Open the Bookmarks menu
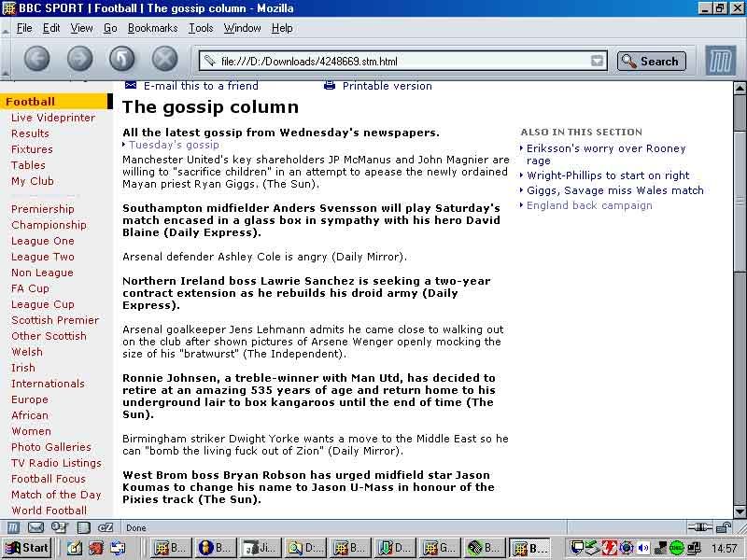The height and width of the screenshot is (560, 747). (152, 28)
